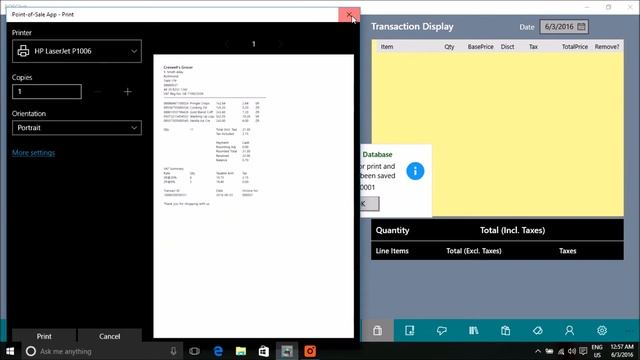Click the Total (Incl. Taxes) label
Screen dimensions: 640x360
512,230
